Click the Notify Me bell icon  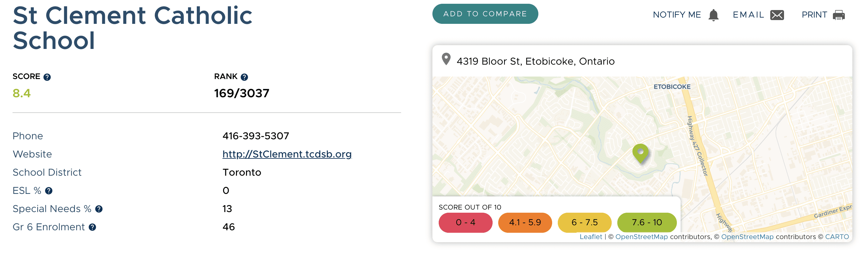point(713,15)
